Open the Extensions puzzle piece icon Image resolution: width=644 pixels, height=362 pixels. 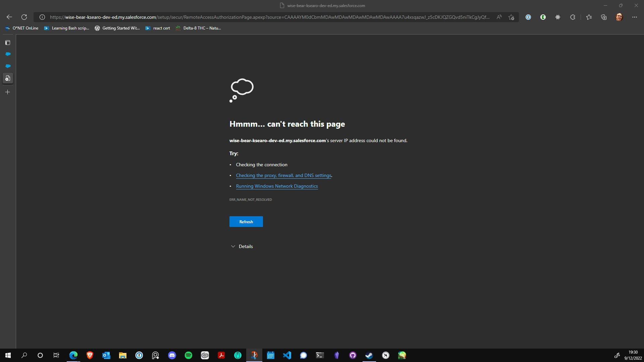click(573, 17)
